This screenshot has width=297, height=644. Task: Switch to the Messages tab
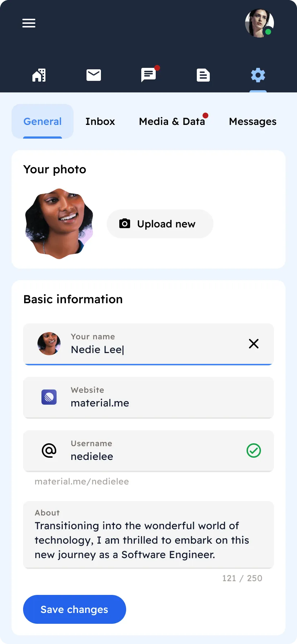point(253,121)
